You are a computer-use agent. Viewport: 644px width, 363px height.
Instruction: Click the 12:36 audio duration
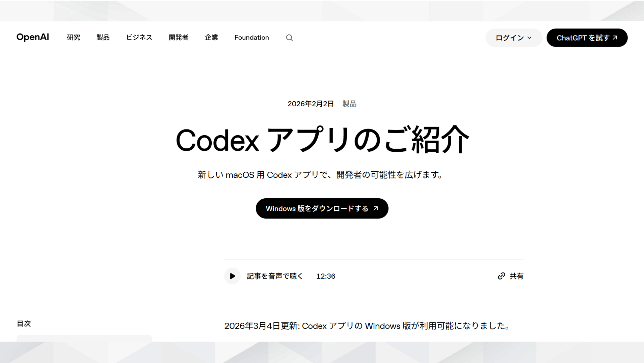point(326,276)
